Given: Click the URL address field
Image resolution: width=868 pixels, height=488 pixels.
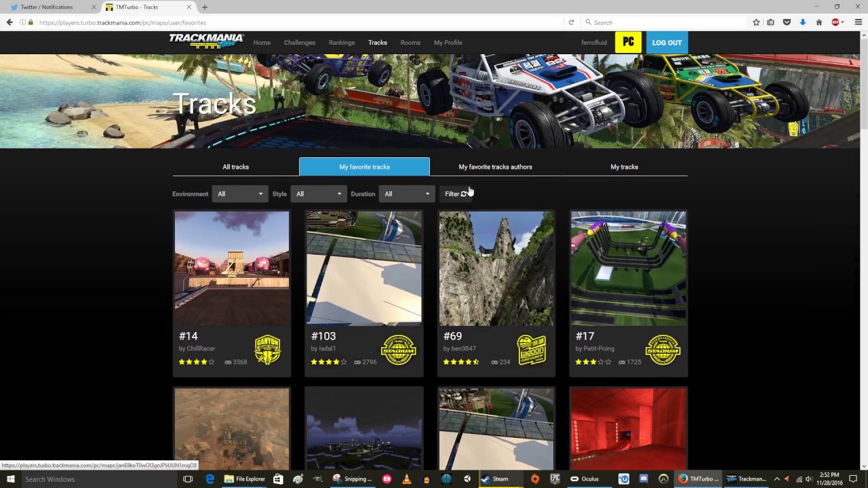Looking at the screenshot, I should coord(298,22).
